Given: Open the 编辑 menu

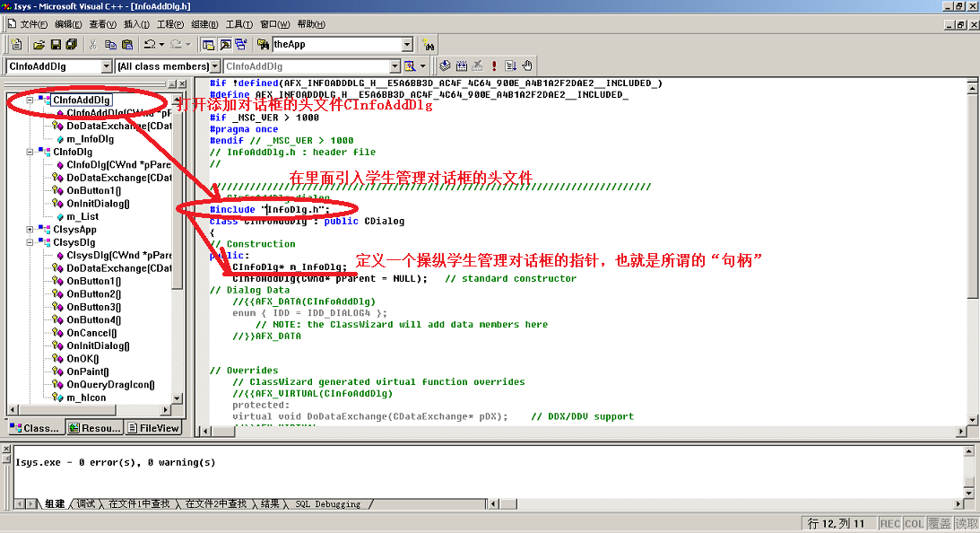Looking at the screenshot, I should pyautogui.click(x=67, y=24).
